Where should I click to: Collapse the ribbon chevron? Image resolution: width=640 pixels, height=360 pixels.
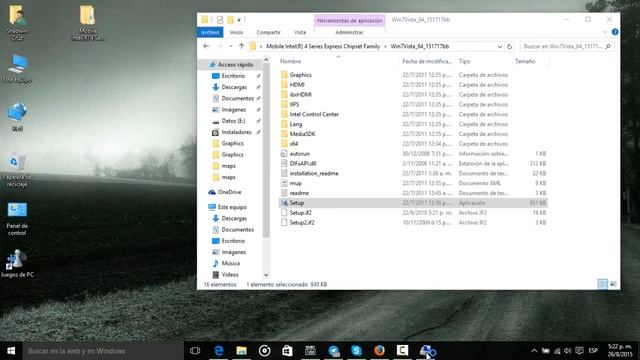coord(604,32)
